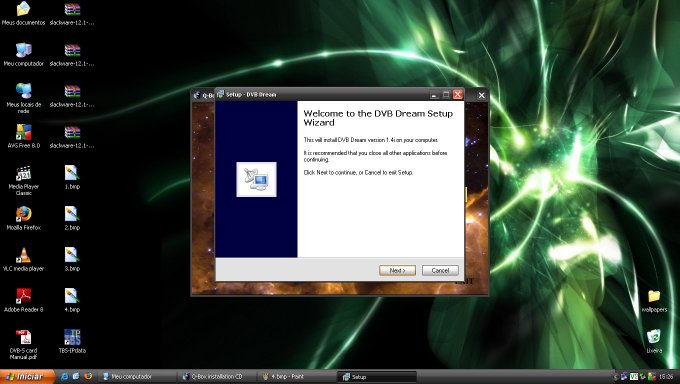The image size is (680, 384).
Task: Launch Internet Explorer from quick launch
Action: pyautogui.click(x=64, y=376)
